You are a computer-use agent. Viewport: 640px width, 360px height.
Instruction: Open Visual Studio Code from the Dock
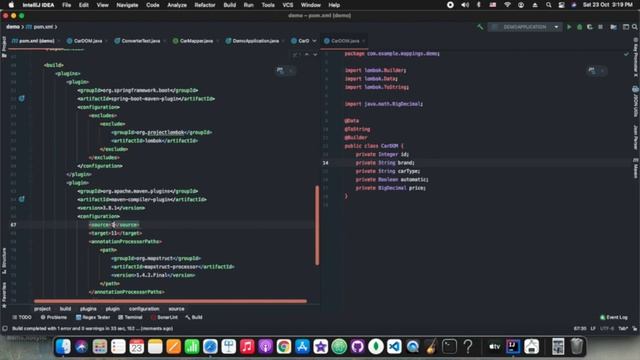coord(394,347)
